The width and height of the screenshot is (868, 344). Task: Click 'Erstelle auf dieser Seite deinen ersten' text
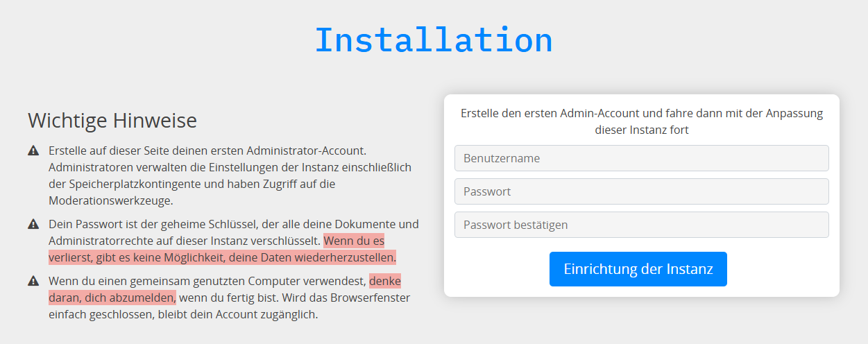(153, 150)
